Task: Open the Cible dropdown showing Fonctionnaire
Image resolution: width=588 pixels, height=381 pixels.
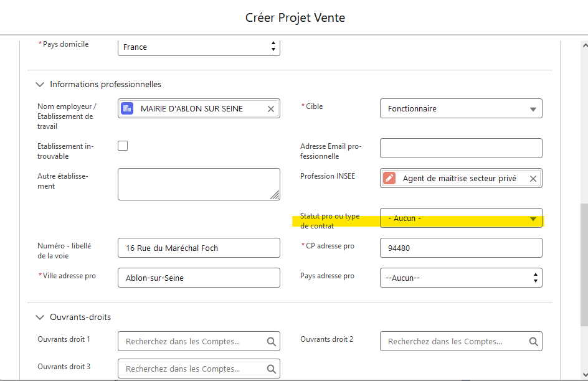Action: pos(461,109)
